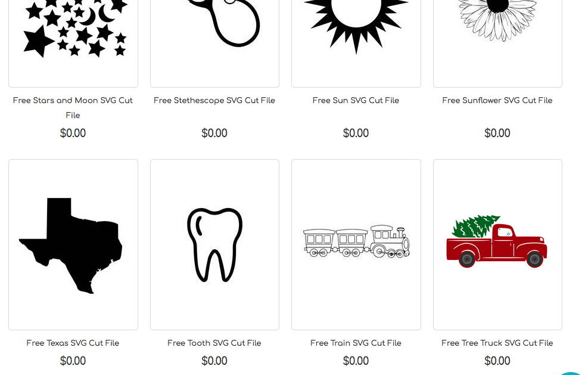Screen dimensions: 588x375
Task: Open 'Free Tree Truck SVG Cut File' link
Action: pos(497,343)
